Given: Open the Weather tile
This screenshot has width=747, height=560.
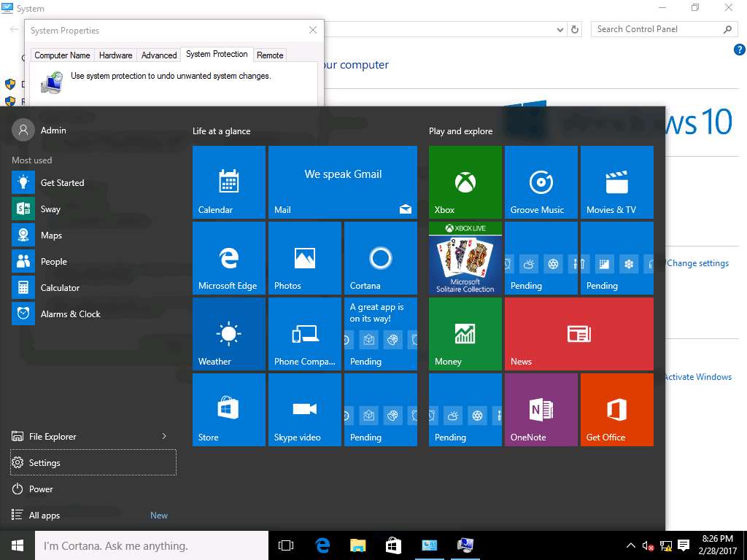Looking at the screenshot, I should tap(228, 333).
